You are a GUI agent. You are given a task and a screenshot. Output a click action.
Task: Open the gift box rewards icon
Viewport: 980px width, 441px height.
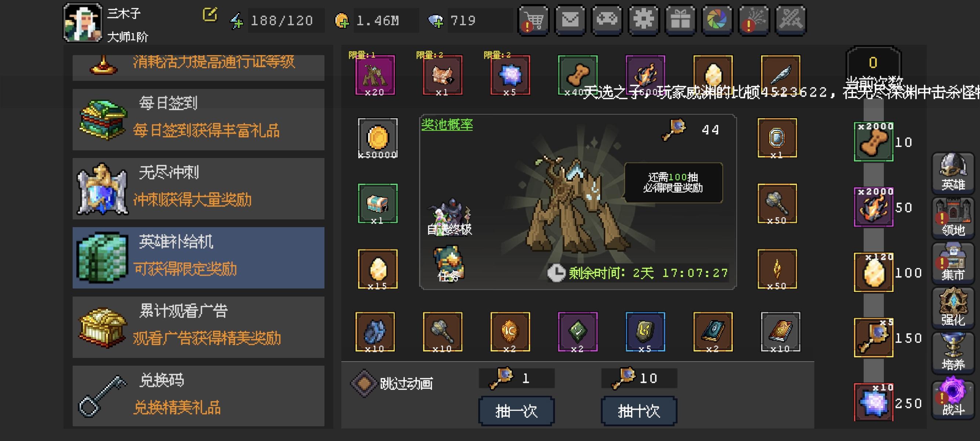click(680, 20)
